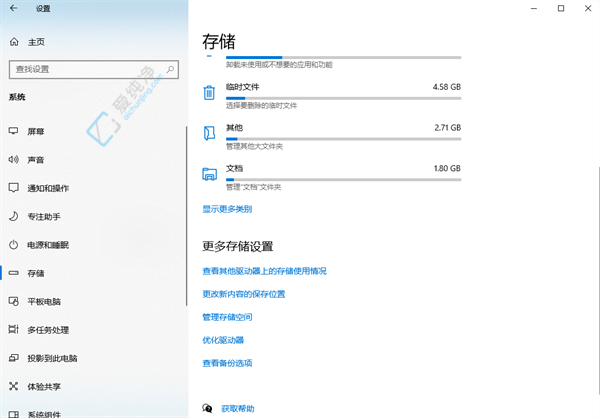This screenshot has height=418, width=600.
Task: Open 管理存储空间 link
Action: [x=227, y=317]
